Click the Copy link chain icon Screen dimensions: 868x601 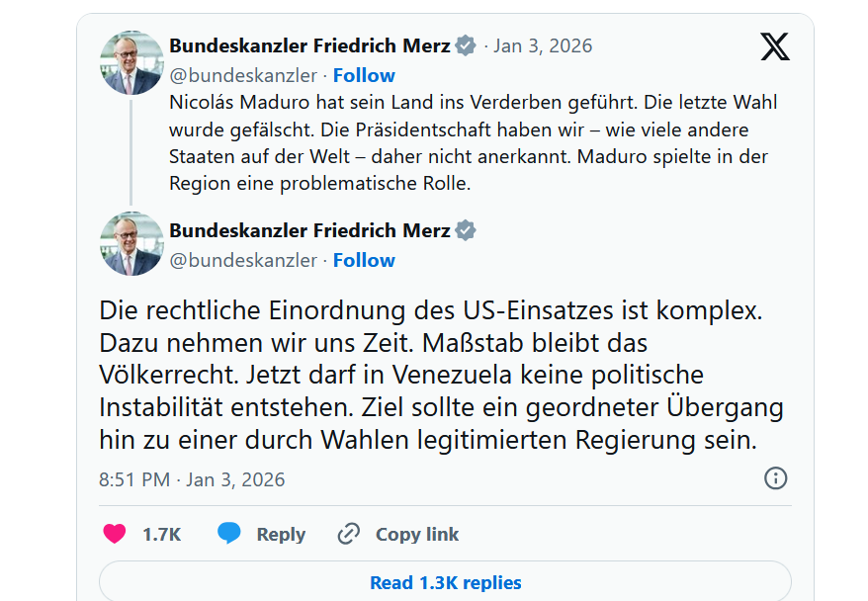point(348,534)
